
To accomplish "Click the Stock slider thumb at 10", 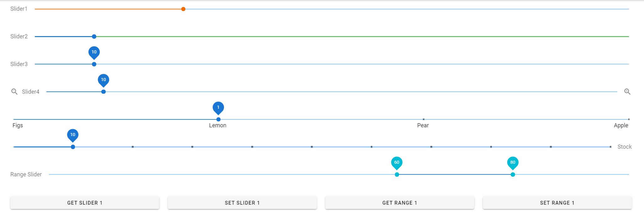I will (x=73, y=147).
